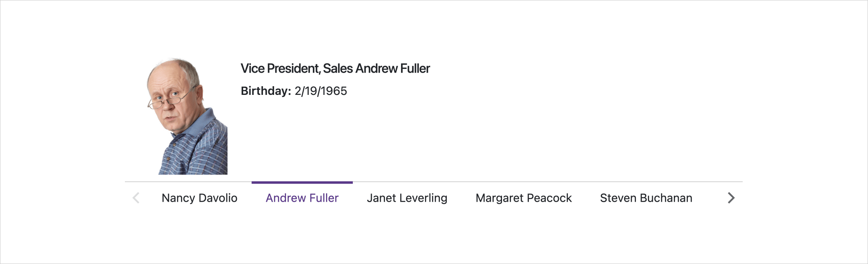Click the 'Vice President' text in the heading
The image size is (868, 264).
280,68
